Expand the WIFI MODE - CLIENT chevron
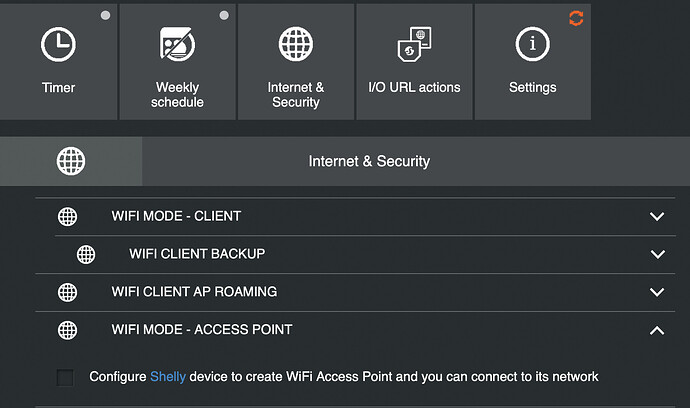This screenshot has width=690, height=408. pyautogui.click(x=657, y=216)
